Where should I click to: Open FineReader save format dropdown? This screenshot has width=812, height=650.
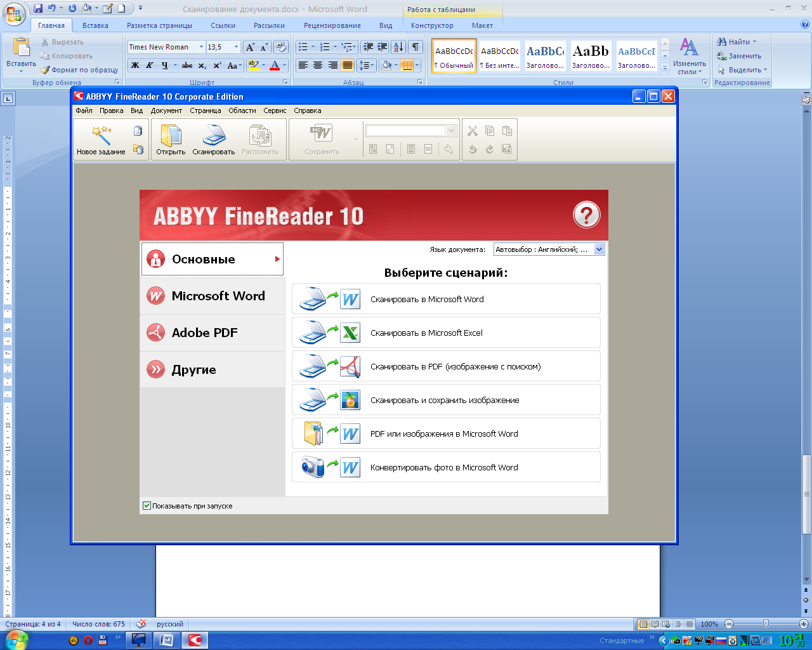(x=451, y=131)
